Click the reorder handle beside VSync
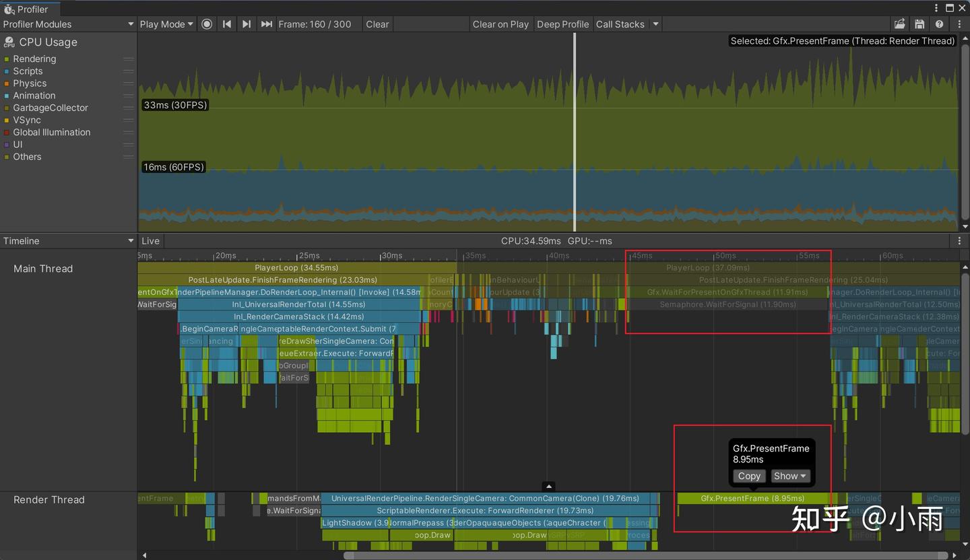The width and height of the screenshot is (970, 560). (128, 120)
